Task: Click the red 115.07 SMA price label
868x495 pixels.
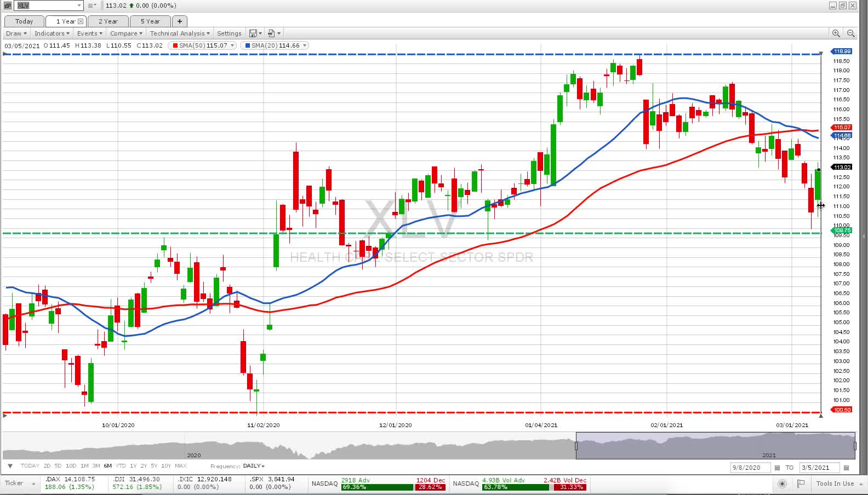Action: 842,128
